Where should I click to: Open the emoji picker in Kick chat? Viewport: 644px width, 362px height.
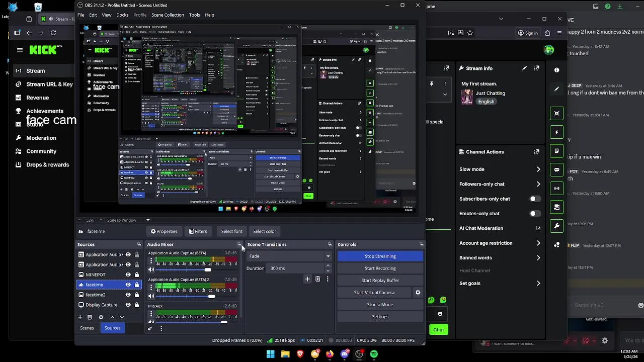click(x=440, y=314)
